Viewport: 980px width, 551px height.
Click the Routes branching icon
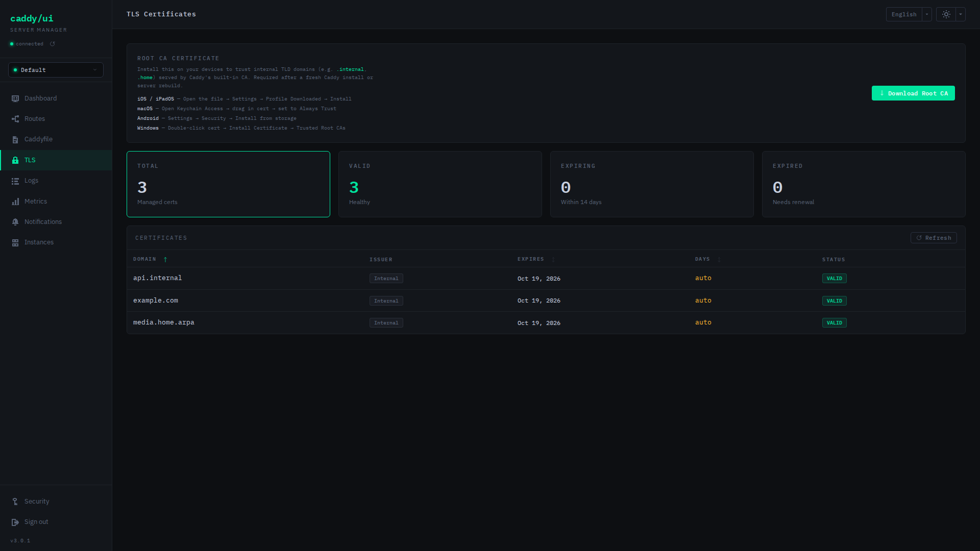[15, 119]
